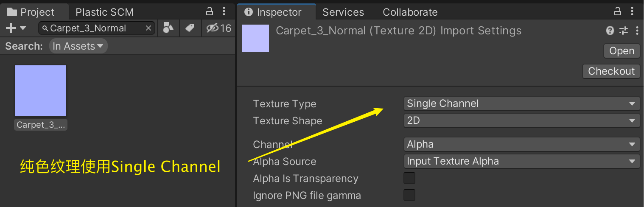Select the Carpet_3_Normal texture thumbnail

41,91
